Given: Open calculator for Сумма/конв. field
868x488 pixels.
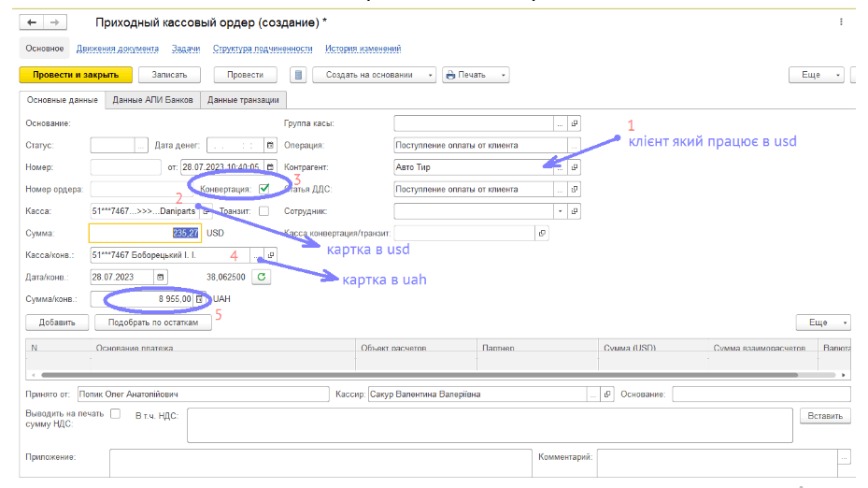Looking at the screenshot, I should (199, 299).
